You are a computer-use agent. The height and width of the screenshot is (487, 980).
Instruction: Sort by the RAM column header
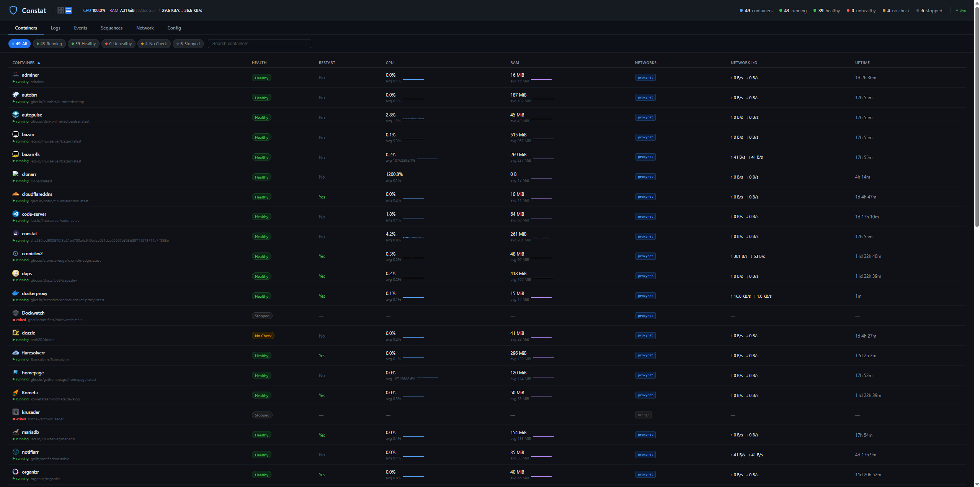pos(514,62)
